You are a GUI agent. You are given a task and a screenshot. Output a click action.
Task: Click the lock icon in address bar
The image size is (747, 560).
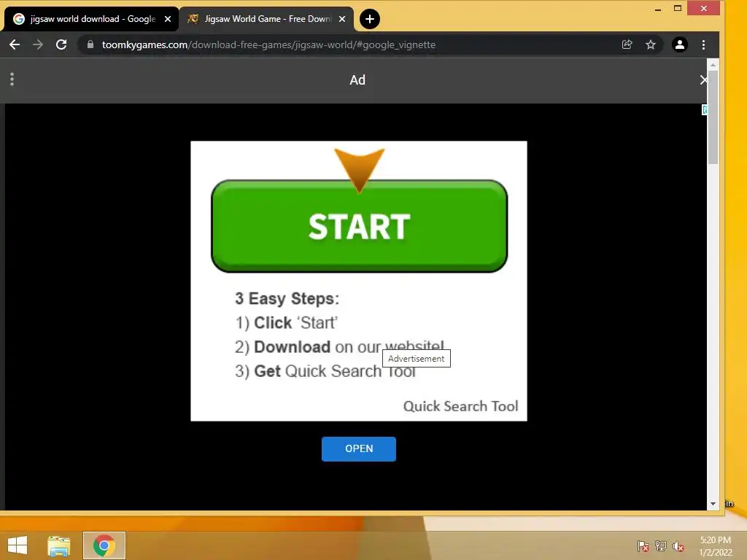pyautogui.click(x=90, y=44)
